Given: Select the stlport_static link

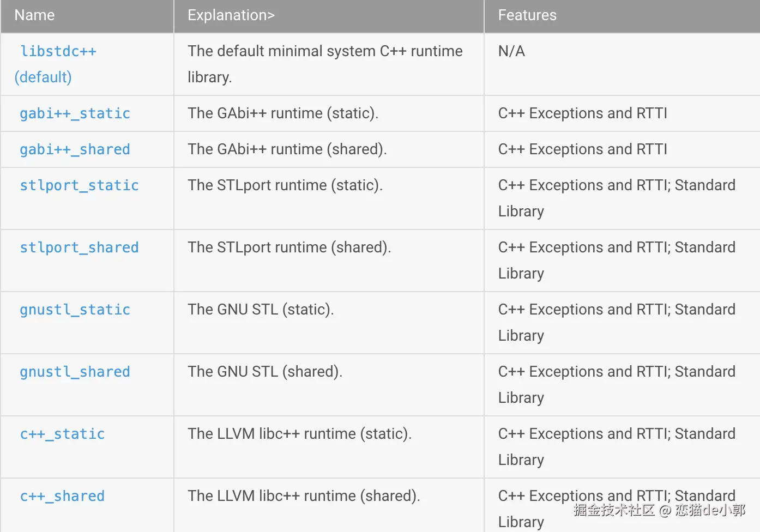Looking at the screenshot, I should tap(79, 185).
